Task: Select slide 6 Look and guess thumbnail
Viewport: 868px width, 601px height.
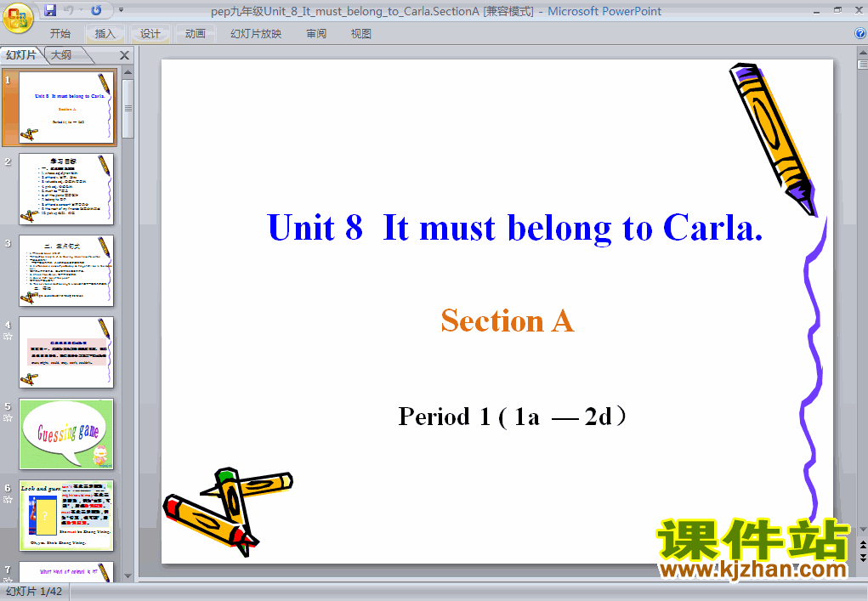Action: (x=66, y=515)
